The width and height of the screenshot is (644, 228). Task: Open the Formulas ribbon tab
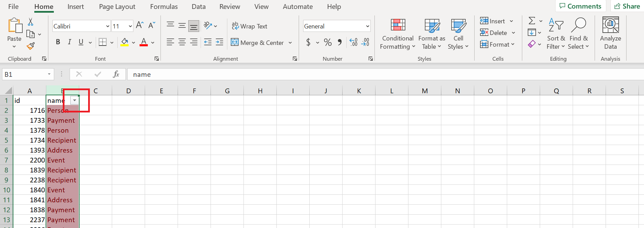[x=164, y=7]
